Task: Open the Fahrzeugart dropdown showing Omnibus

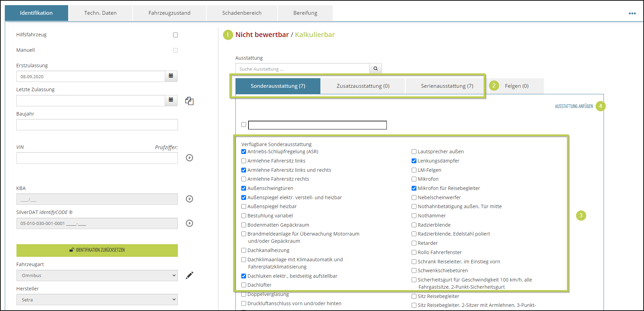Action: 97,275
